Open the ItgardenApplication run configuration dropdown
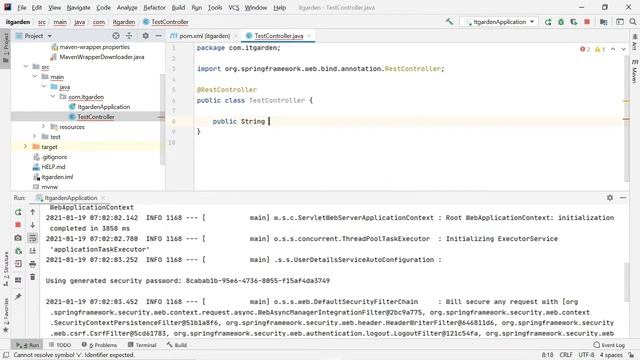The width and height of the screenshot is (640, 360). tap(499, 22)
